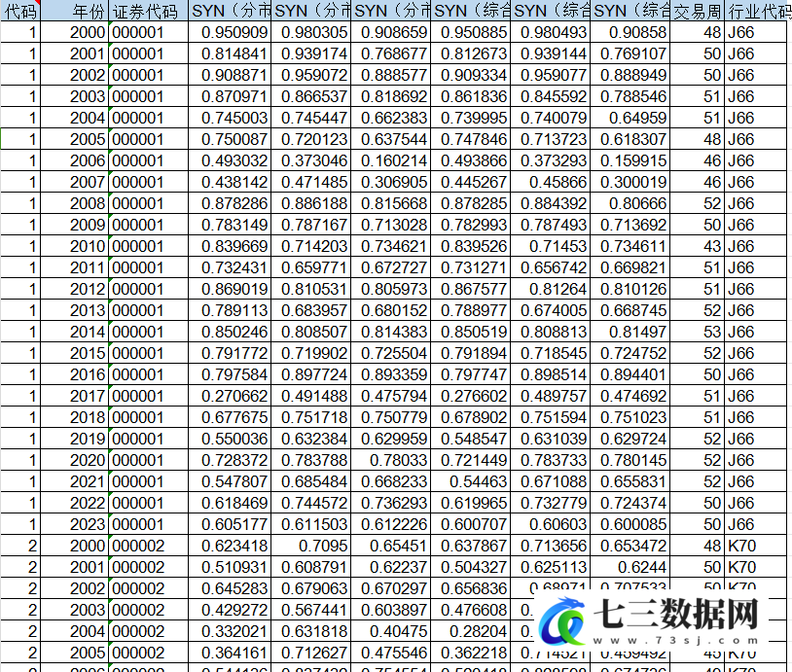This screenshot has height=672, width=792.
Task: Select cell containing 0.510931
Action: click(x=230, y=568)
